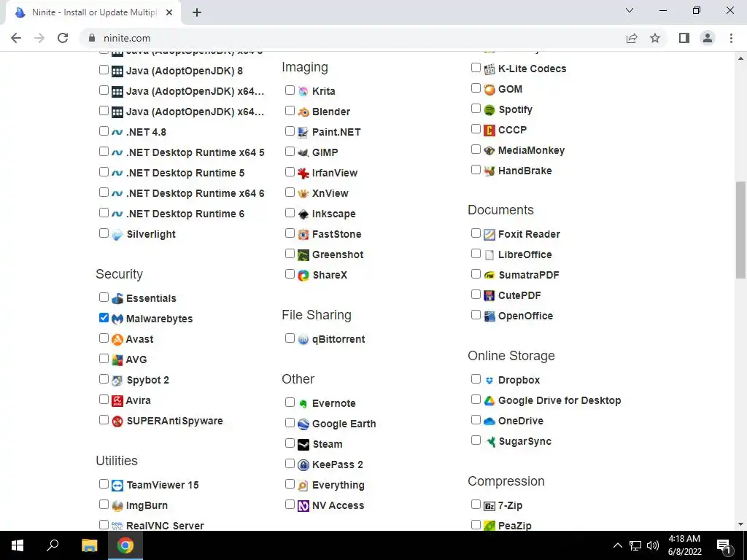Check the Everything checkbox
Image resolution: width=747 pixels, height=560 pixels.
click(290, 484)
